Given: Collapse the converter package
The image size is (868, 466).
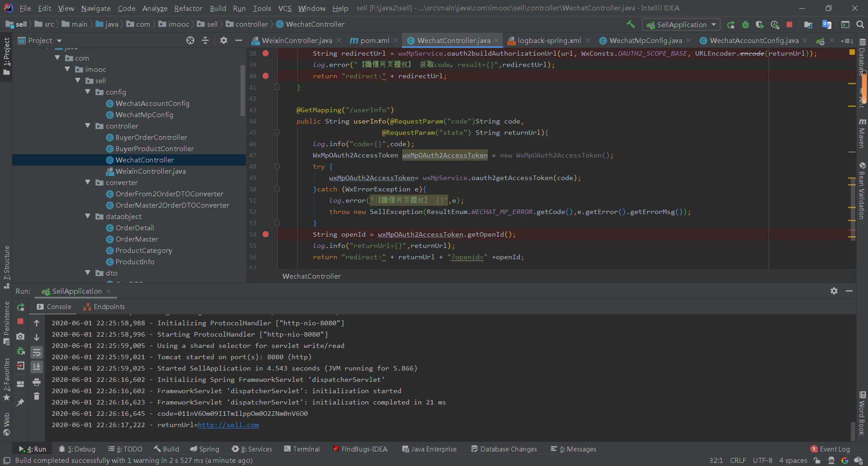Looking at the screenshot, I should click(88, 182).
